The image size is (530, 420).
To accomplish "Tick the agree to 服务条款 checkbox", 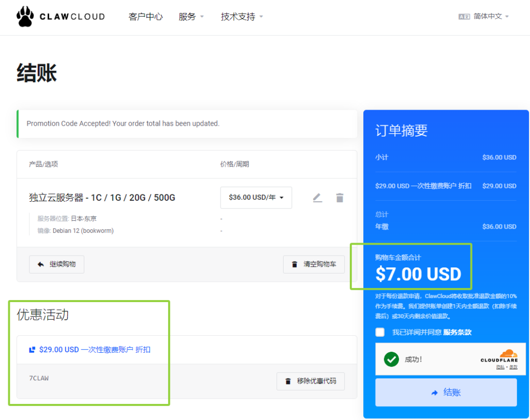I will [380, 332].
